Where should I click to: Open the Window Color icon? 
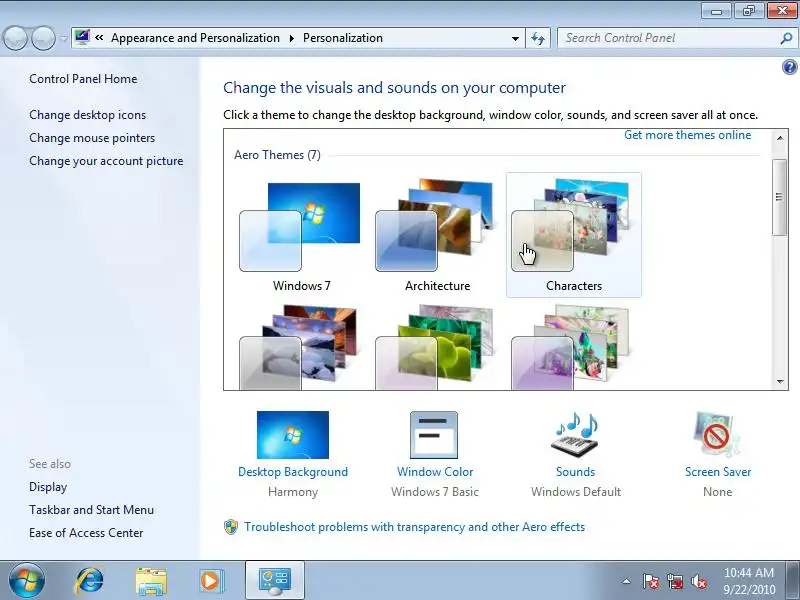(434, 435)
